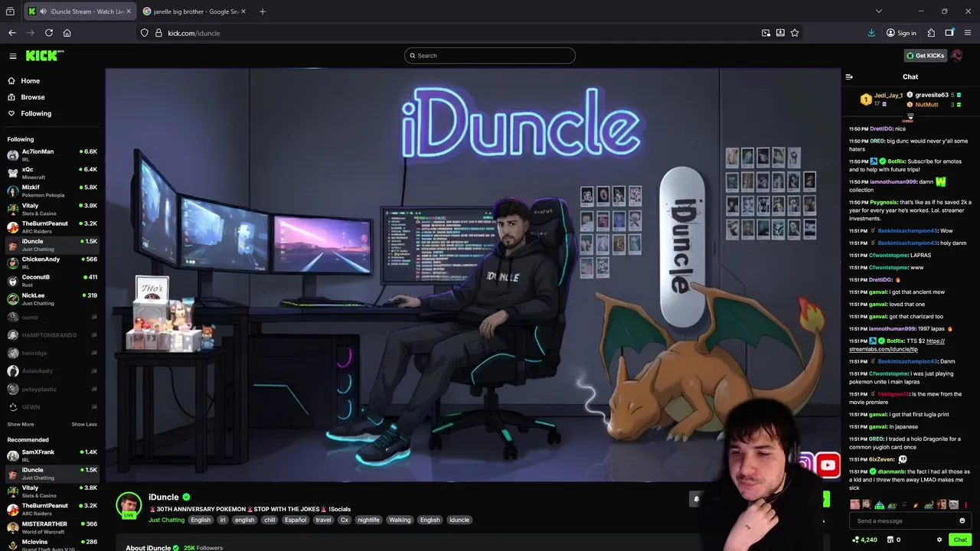Open a new browser tab
This screenshot has height=551, width=980.
[263, 11]
